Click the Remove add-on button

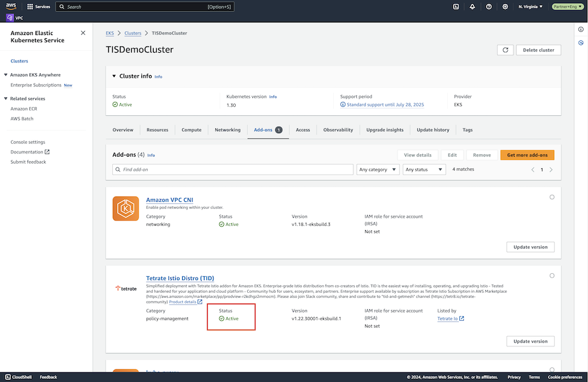point(482,155)
